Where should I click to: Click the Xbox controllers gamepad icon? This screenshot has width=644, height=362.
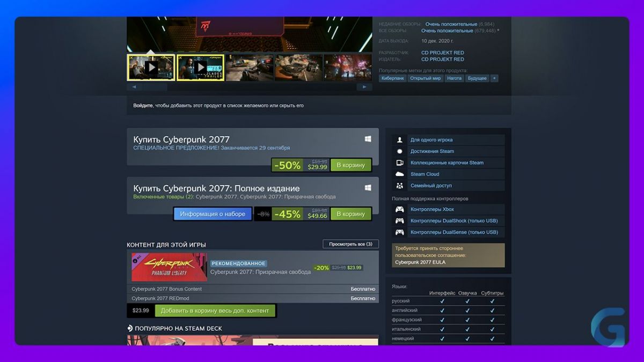pos(400,209)
